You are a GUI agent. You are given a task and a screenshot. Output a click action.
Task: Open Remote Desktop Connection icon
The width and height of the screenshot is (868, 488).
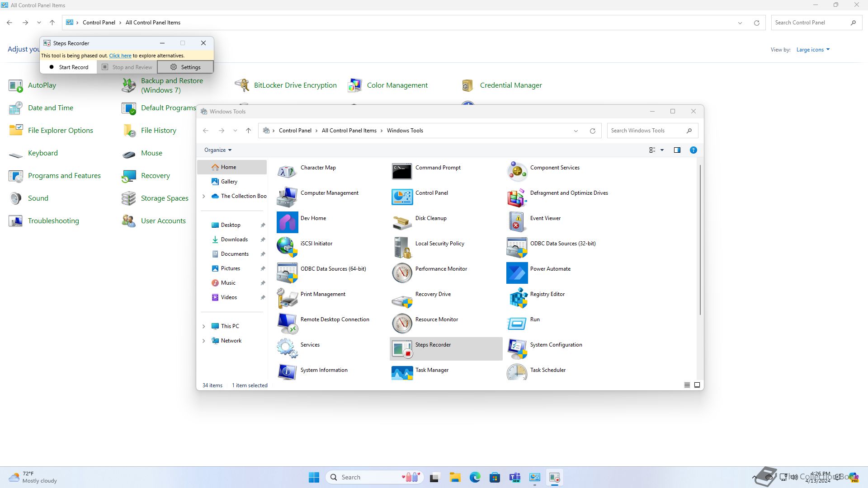coord(287,324)
